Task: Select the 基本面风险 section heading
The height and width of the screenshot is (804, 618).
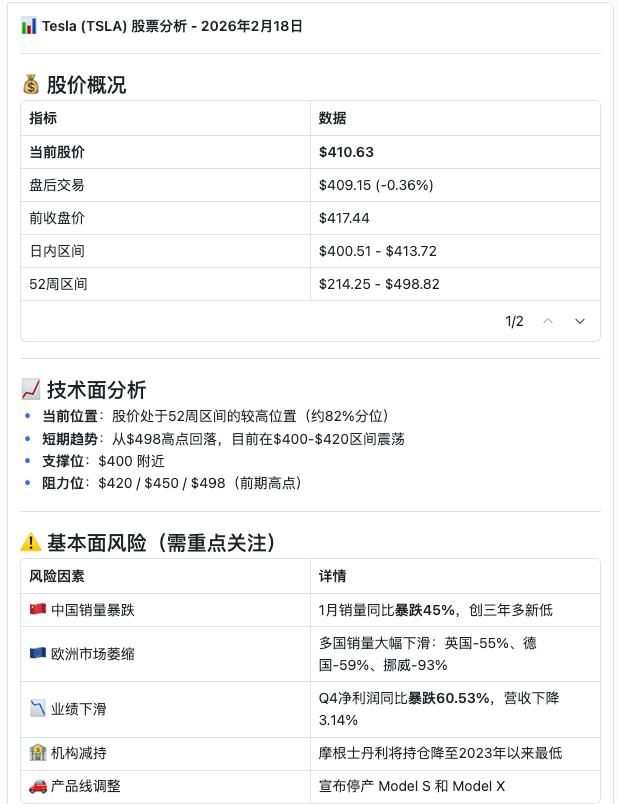Action: click(161, 542)
